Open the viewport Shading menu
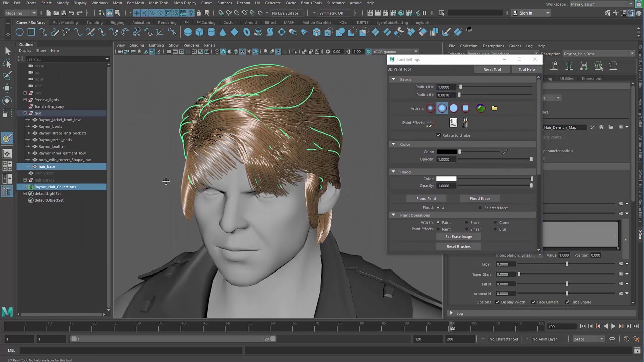 tap(137, 45)
